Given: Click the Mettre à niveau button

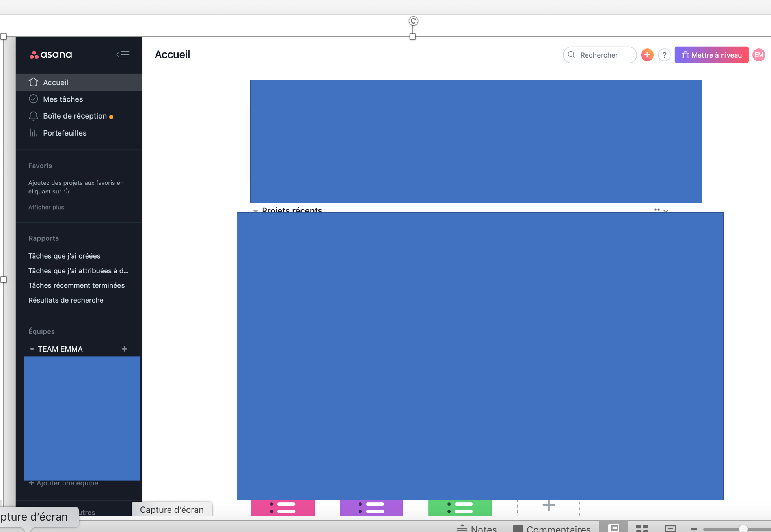Looking at the screenshot, I should [x=711, y=55].
